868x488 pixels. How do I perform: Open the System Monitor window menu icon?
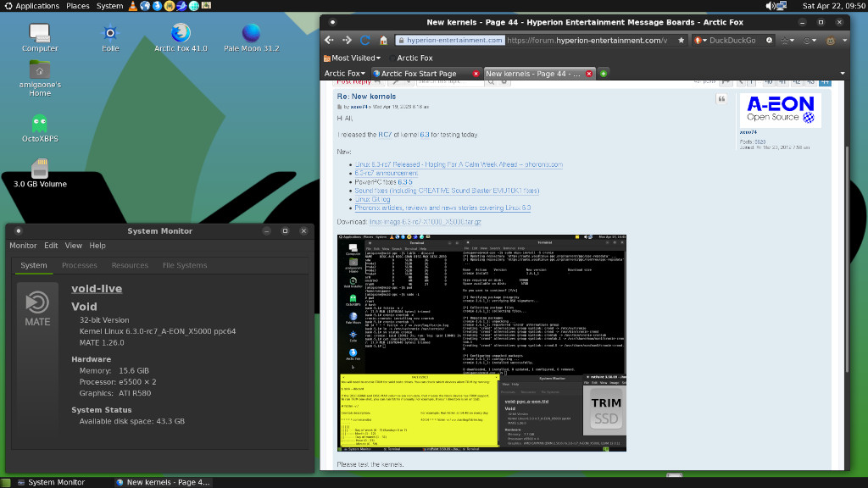19,230
